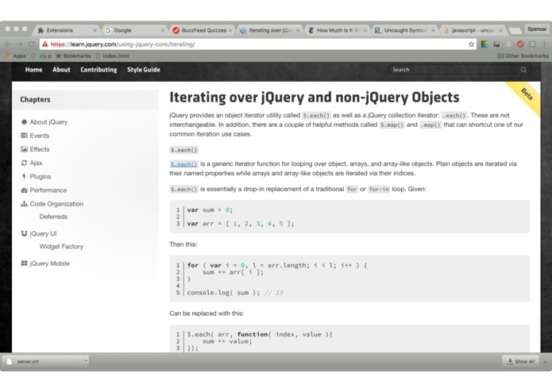Open the Effects chapter link
552x392 pixels.
pos(40,149)
